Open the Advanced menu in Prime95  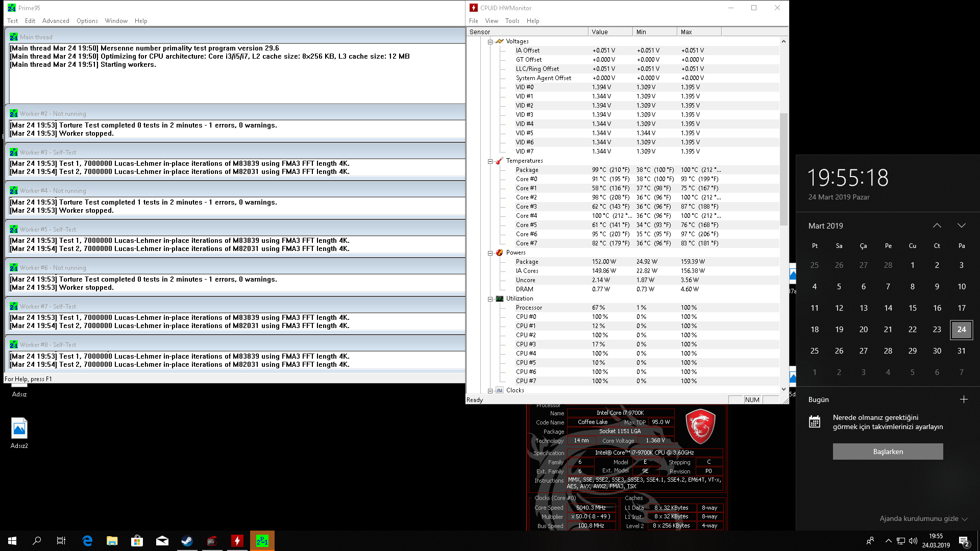coord(56,21)
